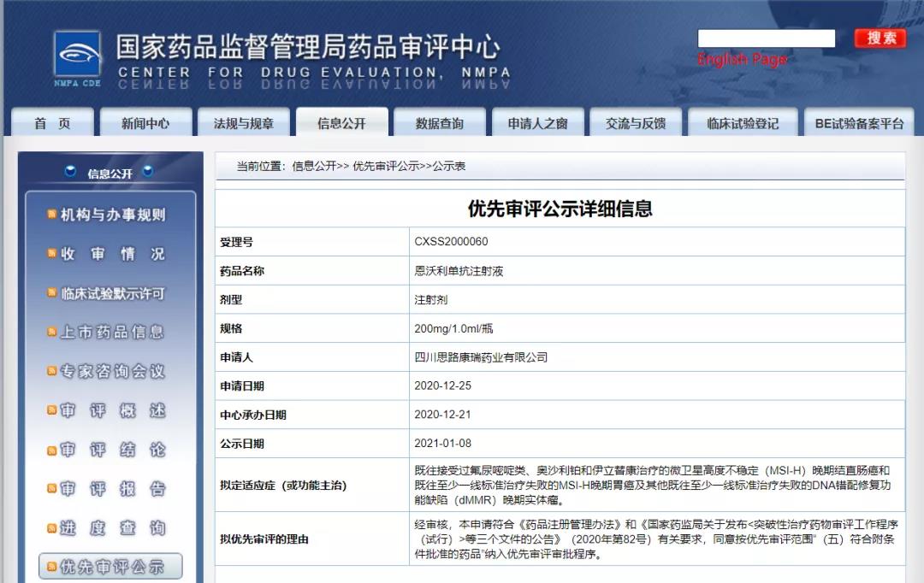Click the NMPA CDE logo icon

click(78, 59)
